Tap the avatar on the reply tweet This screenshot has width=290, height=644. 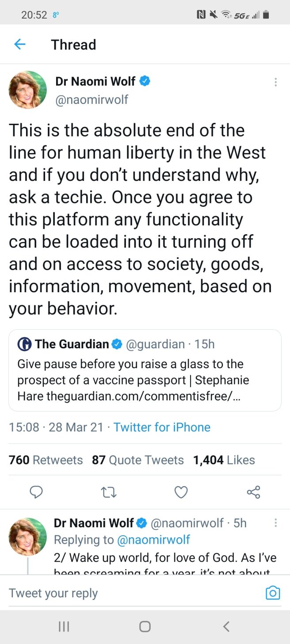pos(28,537)
